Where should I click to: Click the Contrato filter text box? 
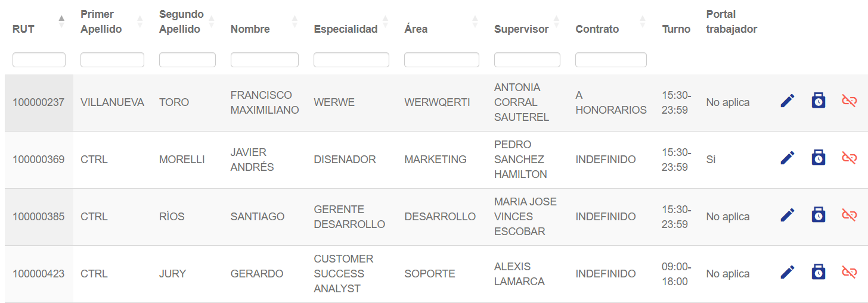[610, 60]
